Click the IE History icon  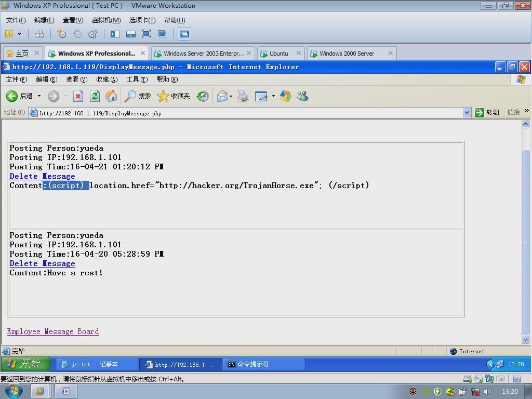[203, 96]
